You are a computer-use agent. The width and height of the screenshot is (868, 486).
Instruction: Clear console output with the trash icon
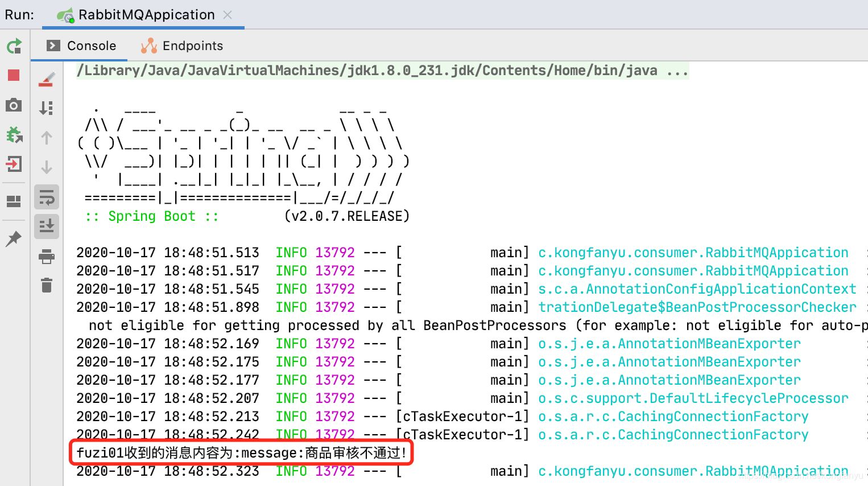47,285
